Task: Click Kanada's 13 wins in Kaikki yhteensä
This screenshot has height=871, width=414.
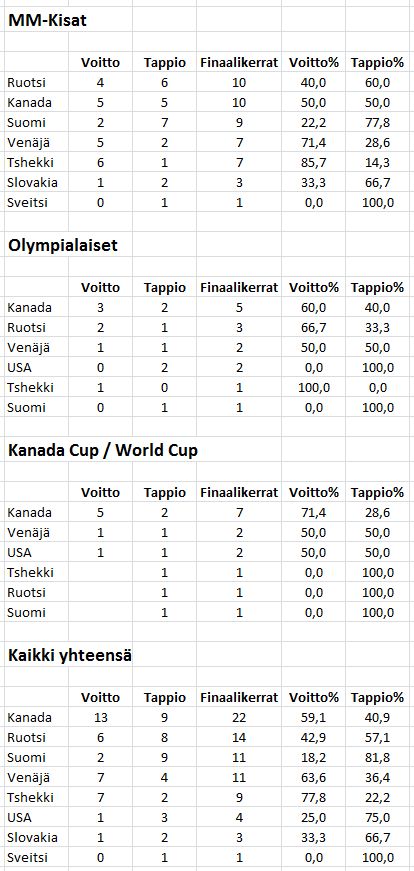Action: pos(100,717)
